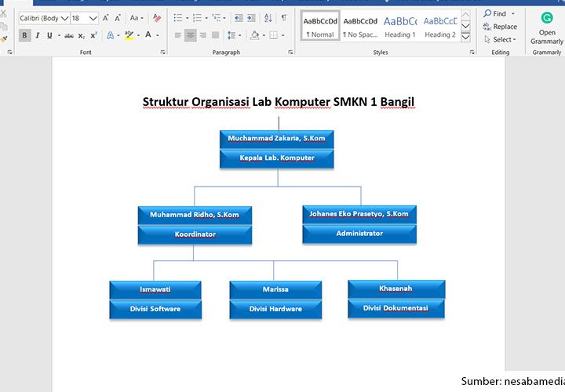Apply the Heading 1 style
This screenshot has height=392, width=565.
400,27
